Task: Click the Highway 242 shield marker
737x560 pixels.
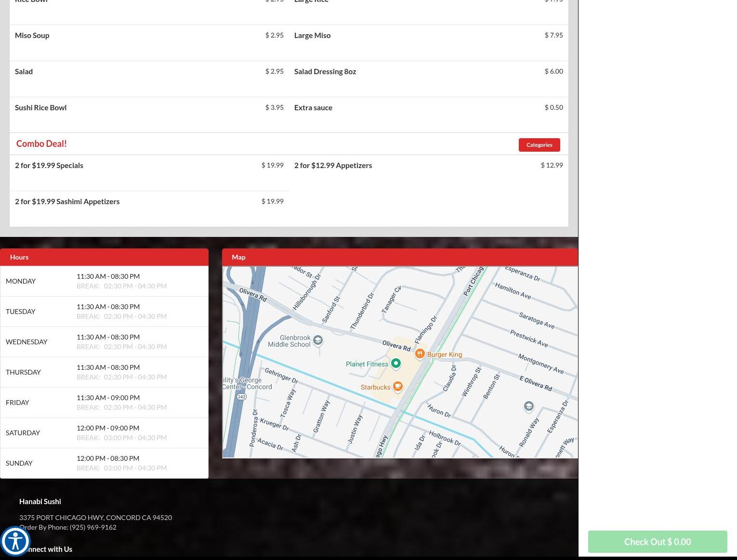Action: pyautogui.click(x=241, y=397)
